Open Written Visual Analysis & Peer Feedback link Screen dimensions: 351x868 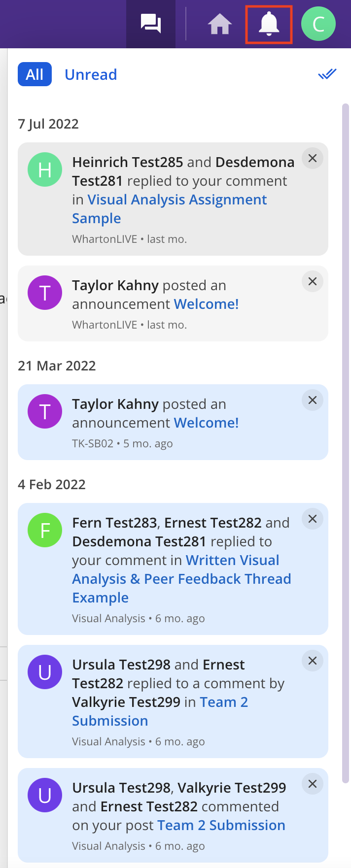tap(181, 579)
